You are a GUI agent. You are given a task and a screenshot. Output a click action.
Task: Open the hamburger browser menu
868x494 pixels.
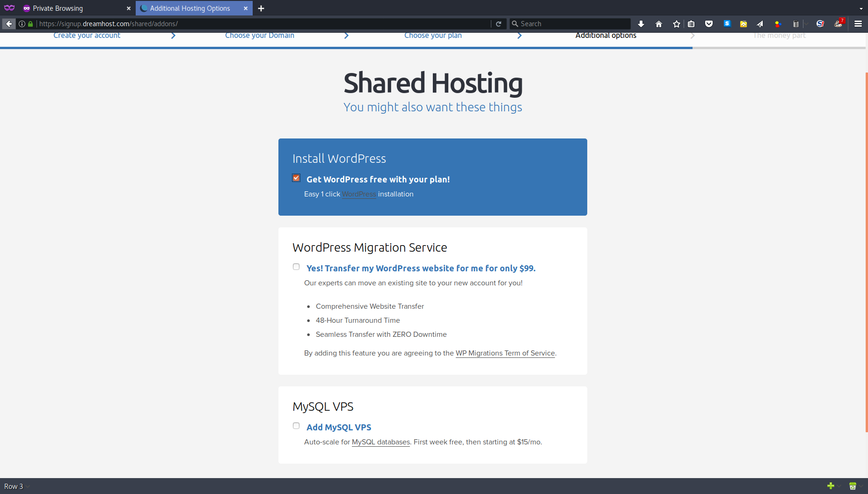858,24
